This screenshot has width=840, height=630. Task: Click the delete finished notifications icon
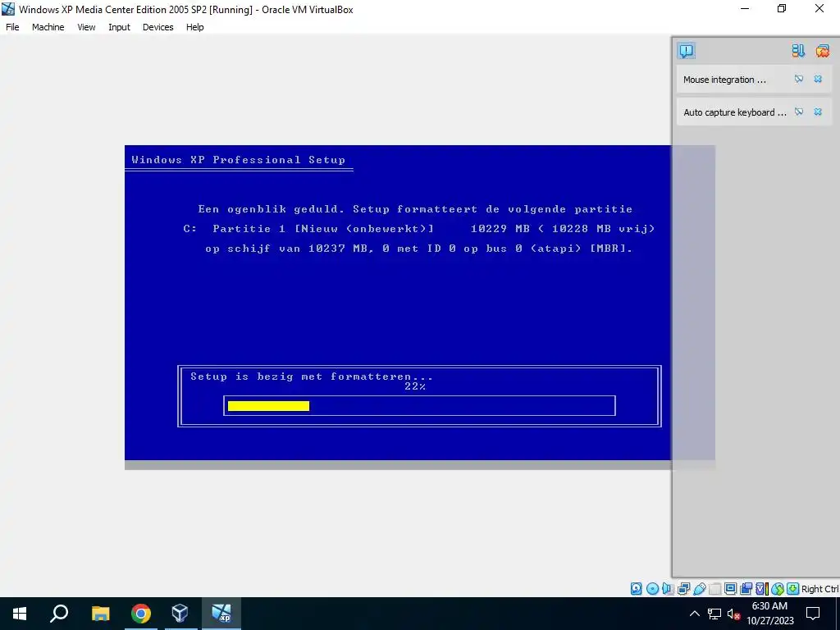pos(822,51)
